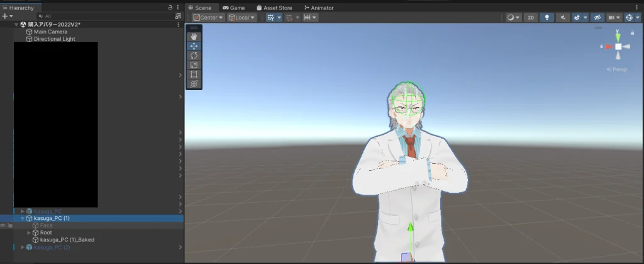This screenshot has height=264, width=644.
Task: Click the Hierarchy search field
Action: click(x=106, y=16)
